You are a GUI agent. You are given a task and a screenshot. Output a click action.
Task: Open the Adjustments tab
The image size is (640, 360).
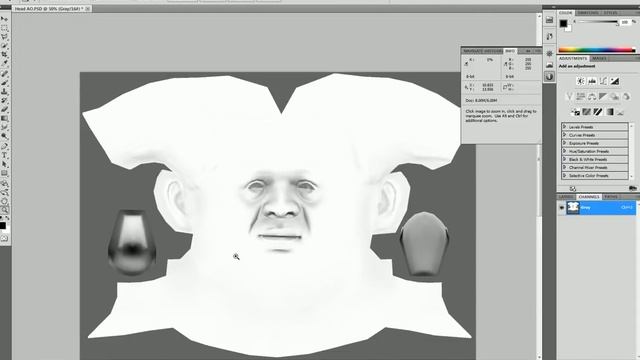tap(573, 59)
